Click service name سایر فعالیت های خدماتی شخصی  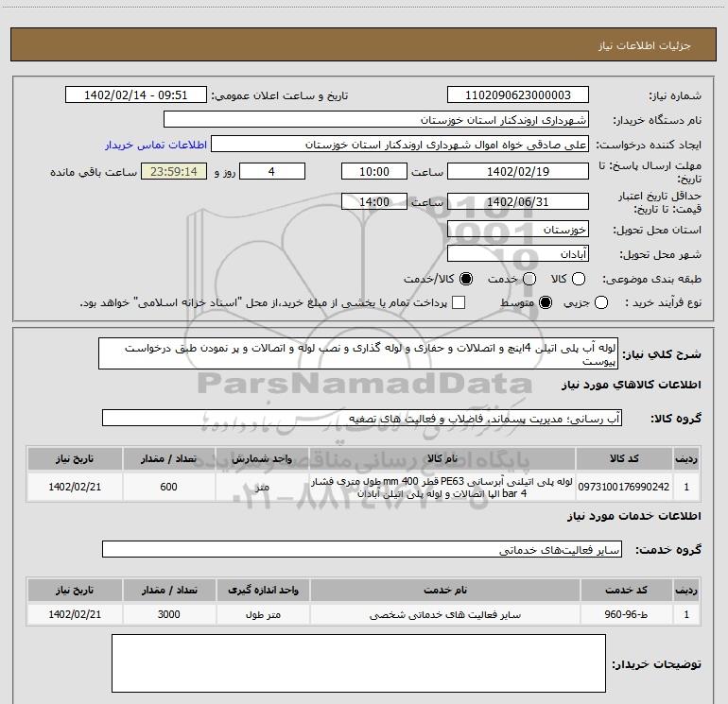444,614
